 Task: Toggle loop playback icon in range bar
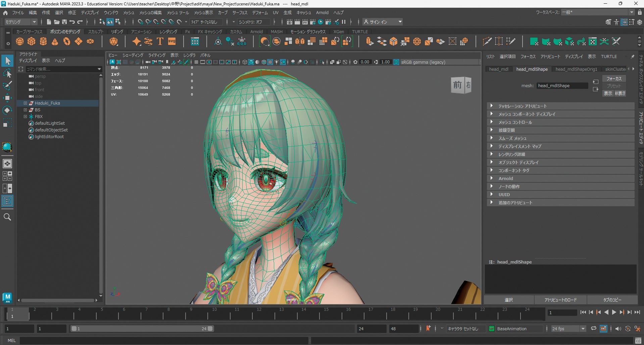[593, 329]
